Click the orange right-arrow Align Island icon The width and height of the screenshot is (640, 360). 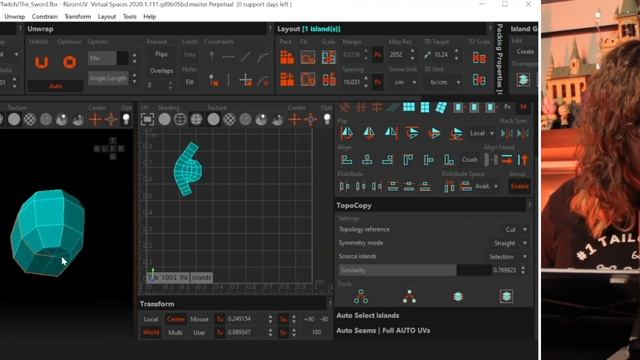(x=507, y=160)
